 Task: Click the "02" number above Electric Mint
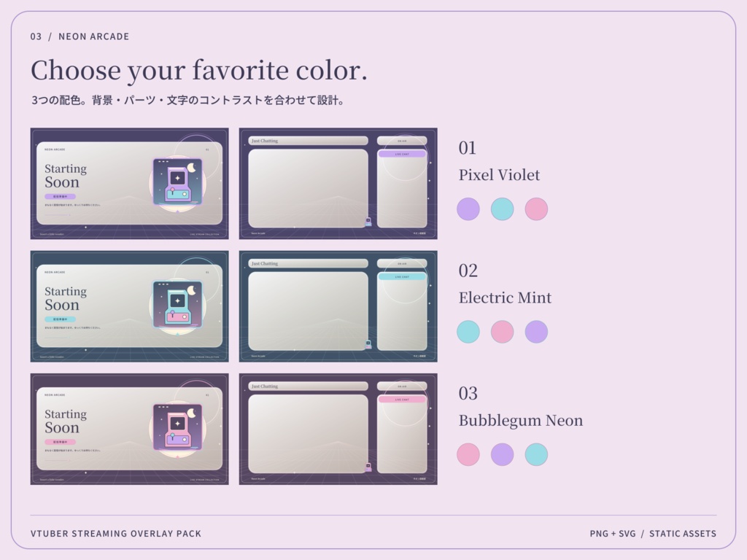(x=468, y=271)
